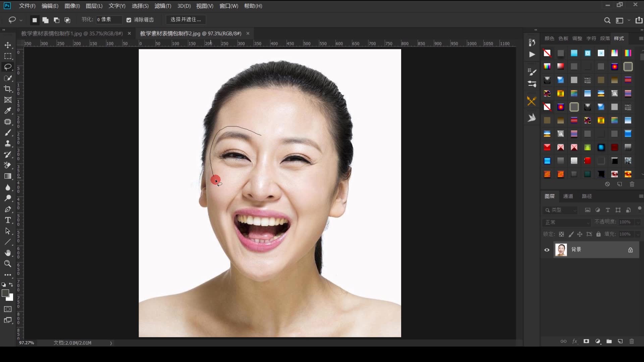644x362 pixels.
Task: Toggle the anti-alias checkbox (消除锯齿)
Action: pyautogui.click(x=129, y=20)
